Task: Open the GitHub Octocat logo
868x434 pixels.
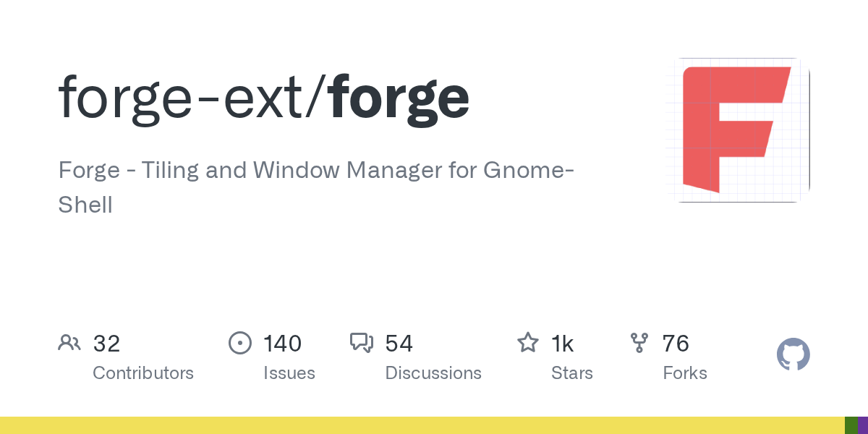Action: (793, 355)
